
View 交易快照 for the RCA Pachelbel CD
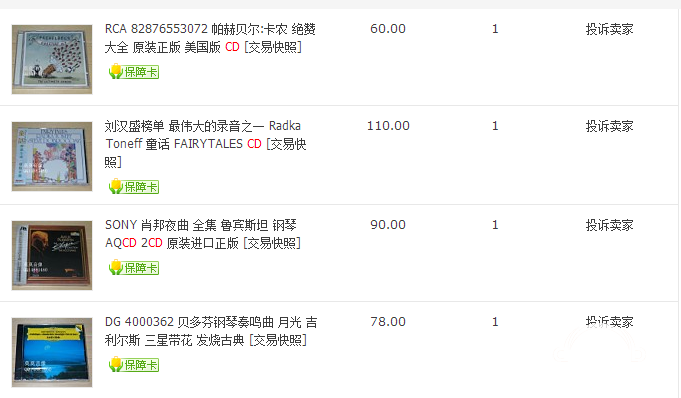pyautogui.click(x=273, y=47)
